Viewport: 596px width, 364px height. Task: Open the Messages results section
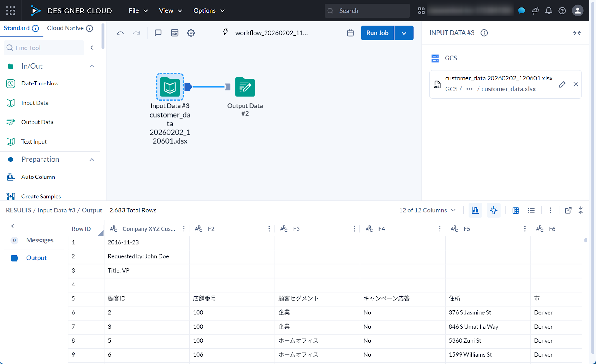[x=40, y=240]
